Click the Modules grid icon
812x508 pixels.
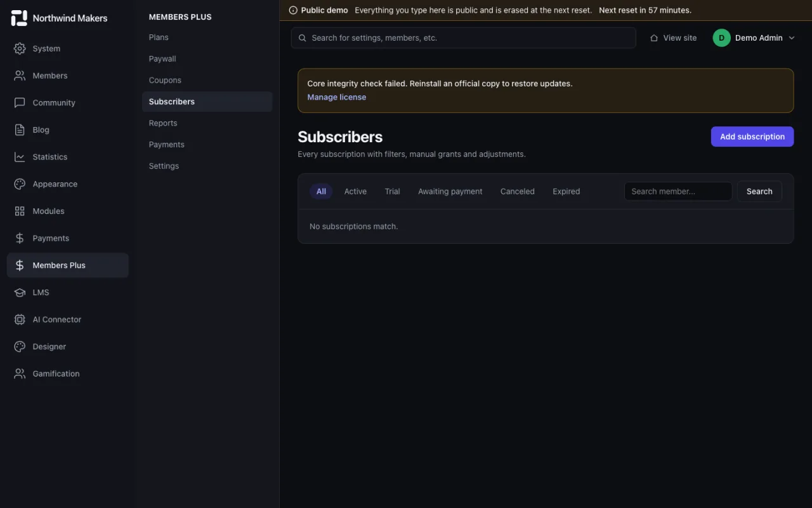coord(20,211)
